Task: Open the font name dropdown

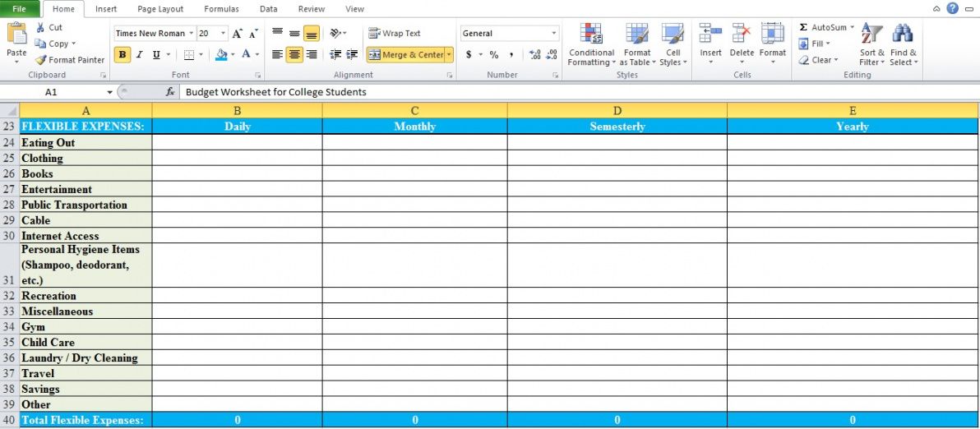Action: coord(192,34)
